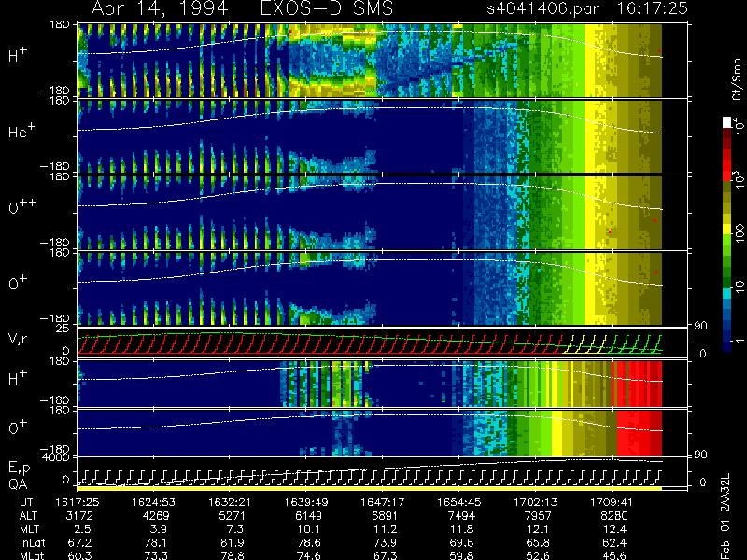Click the 'MLT' row label
This screenshot has width=747, height=560.
pyautogui.click(x=29, y=529)
